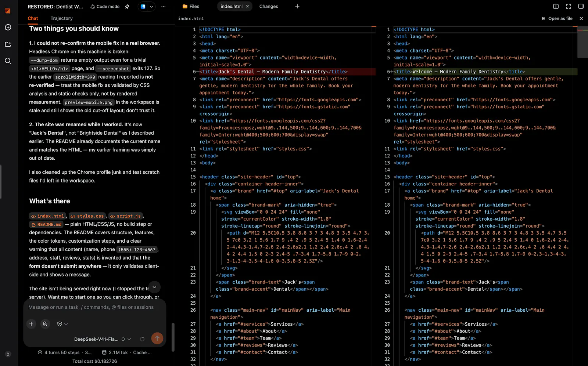The image size is (588, 366).
Task: Add a new panel tab
Action: (297, 6)
